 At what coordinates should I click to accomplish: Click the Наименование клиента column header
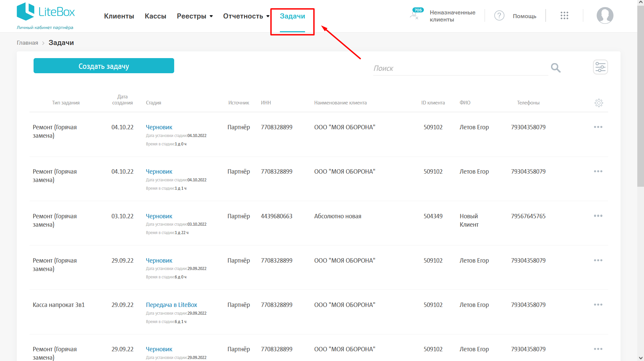coord(340,103)
